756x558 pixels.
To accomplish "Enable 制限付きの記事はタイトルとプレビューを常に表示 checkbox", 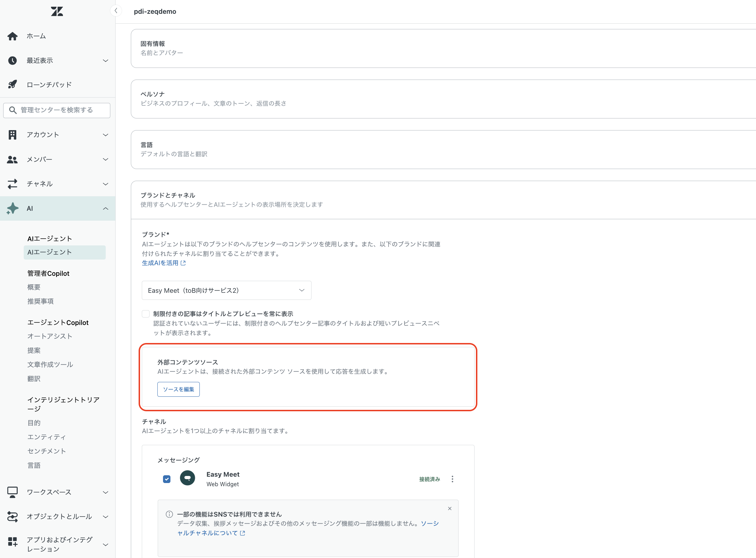I will (x=146, y=314).
